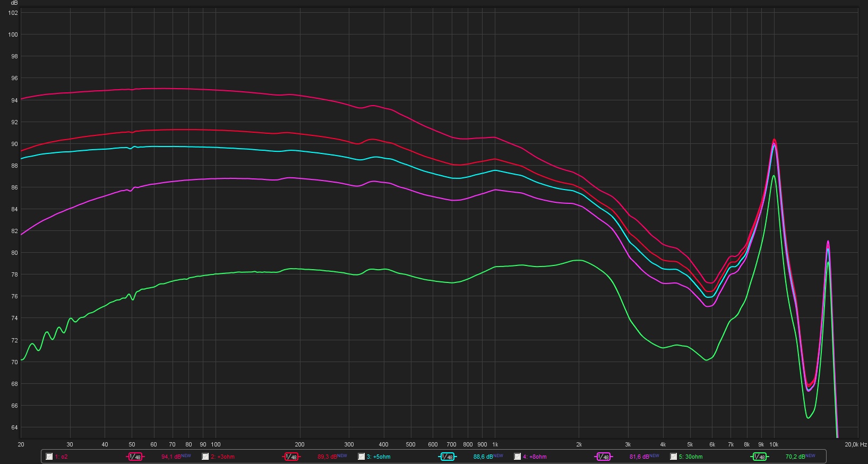
Task: Click the magenta 1/48 smoothing icon for +8ohm
Action: (603, 457)
